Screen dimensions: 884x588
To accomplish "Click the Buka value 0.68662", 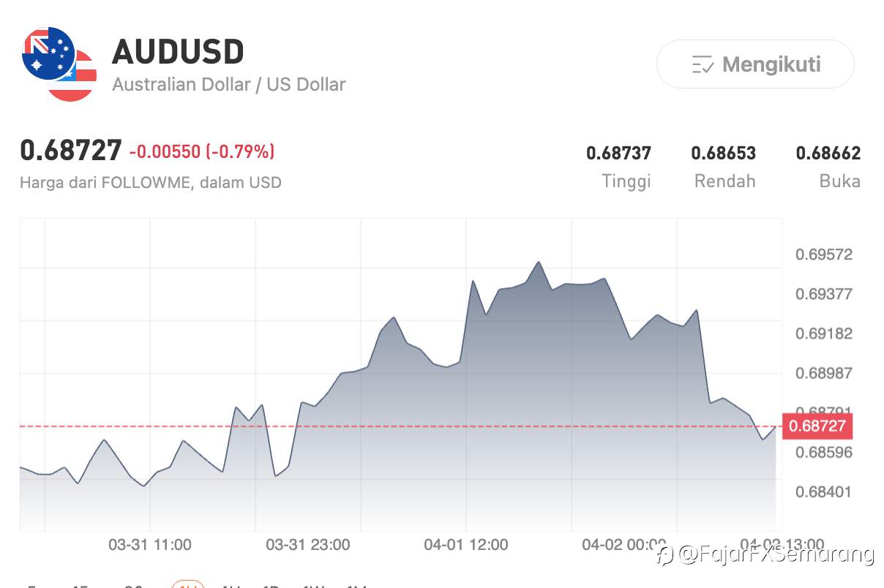I will point(828,154).
